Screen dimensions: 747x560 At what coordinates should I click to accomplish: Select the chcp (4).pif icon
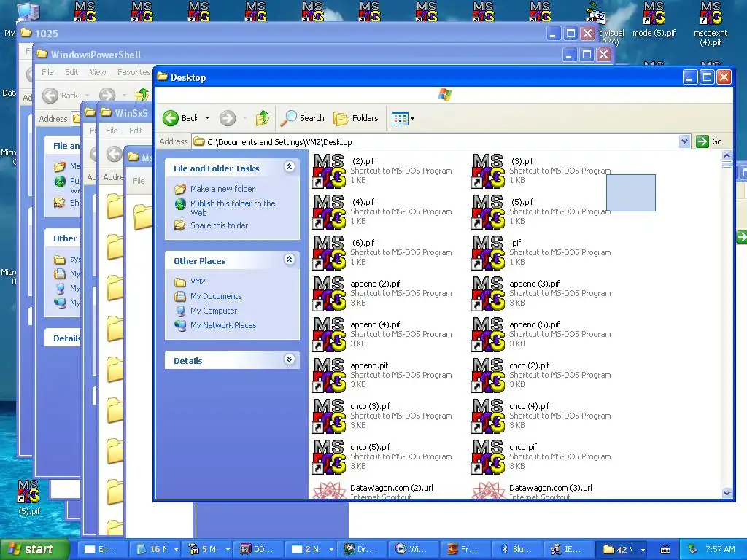[x=488, y=416]
